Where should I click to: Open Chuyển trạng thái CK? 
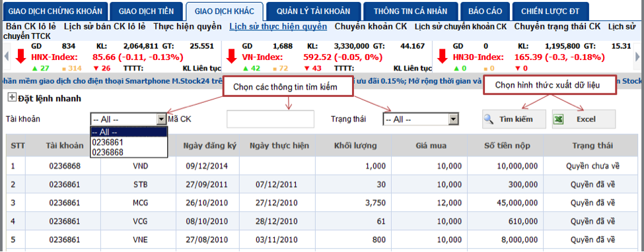pos(557,26)
